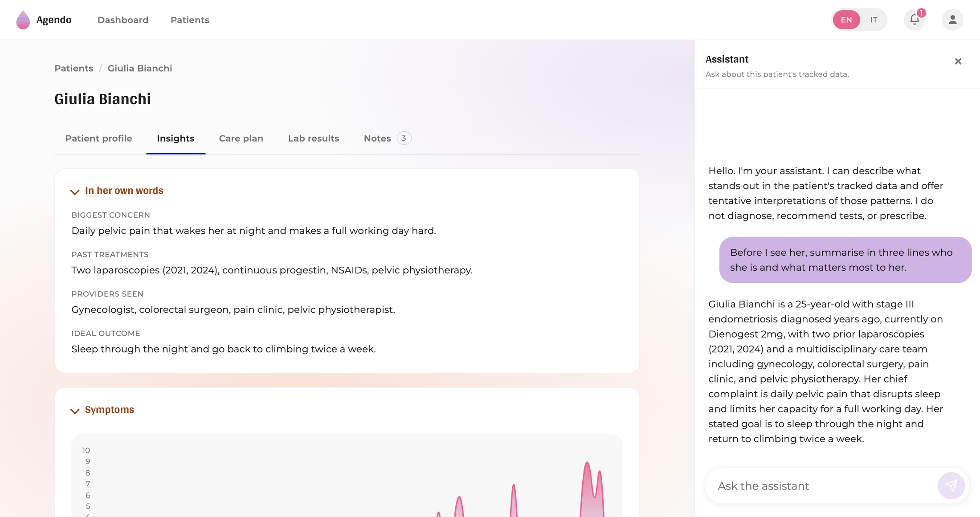Go to Dashboard in top navigation

(123, 20)
